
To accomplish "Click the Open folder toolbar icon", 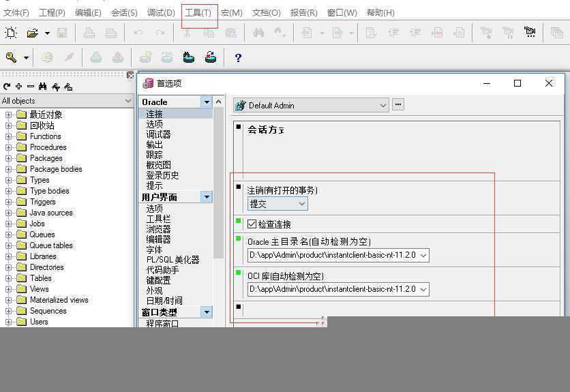I will point(32,33).
